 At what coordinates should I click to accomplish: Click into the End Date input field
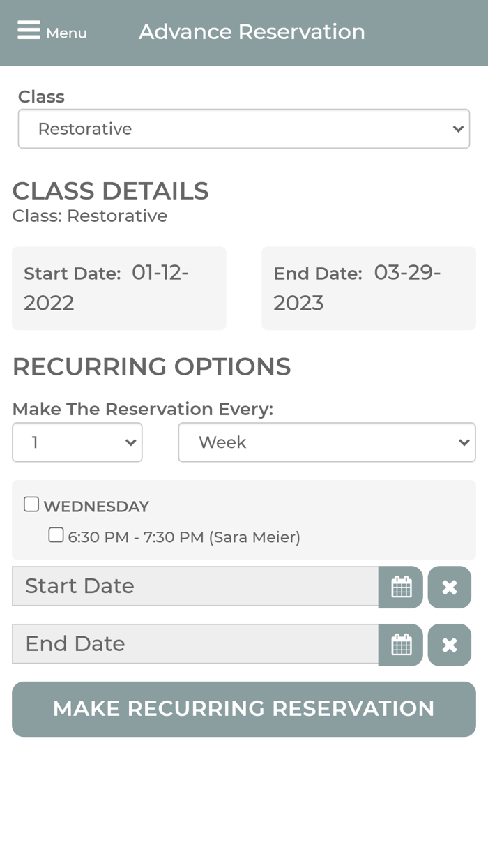coord(195,644)
